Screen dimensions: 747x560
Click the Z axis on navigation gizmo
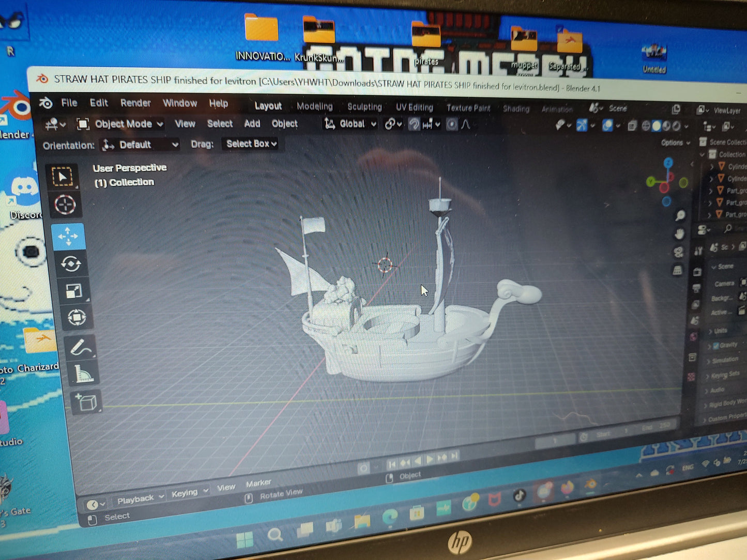(668, 163)
